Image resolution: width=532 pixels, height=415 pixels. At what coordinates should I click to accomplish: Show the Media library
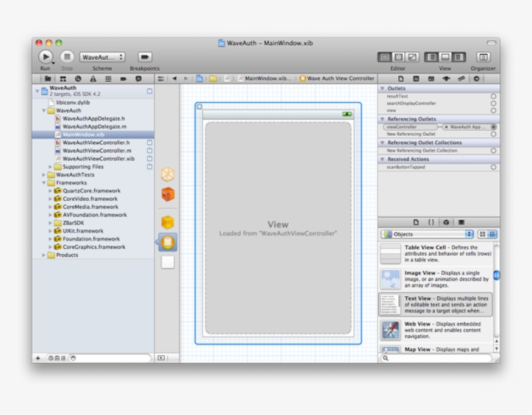click(x=461, y=223)
